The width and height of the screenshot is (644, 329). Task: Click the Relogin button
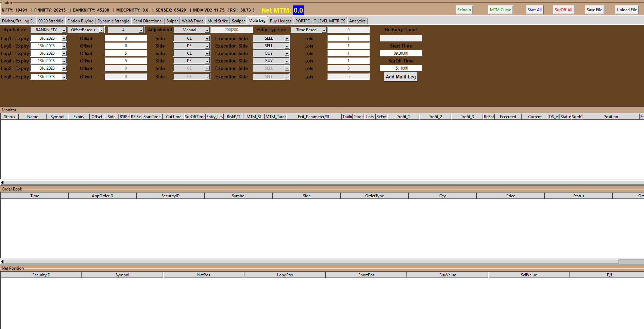(x=464, y=10)
